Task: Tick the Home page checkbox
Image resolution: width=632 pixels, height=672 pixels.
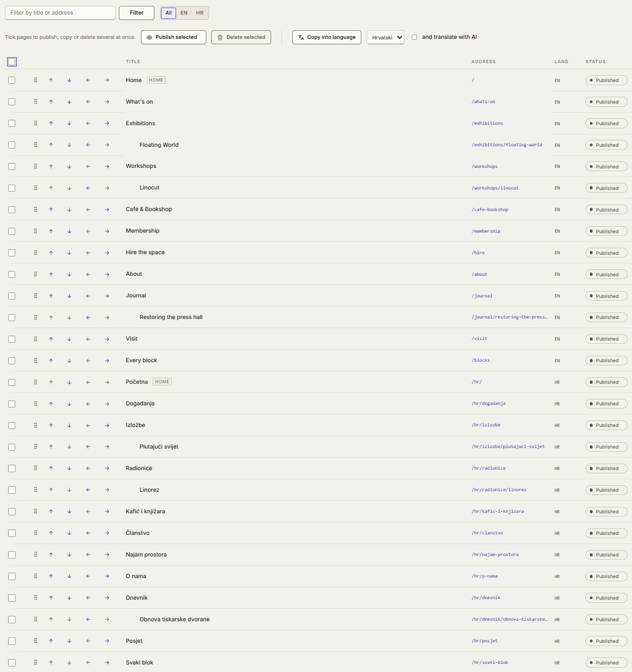Action: [12, 80]
